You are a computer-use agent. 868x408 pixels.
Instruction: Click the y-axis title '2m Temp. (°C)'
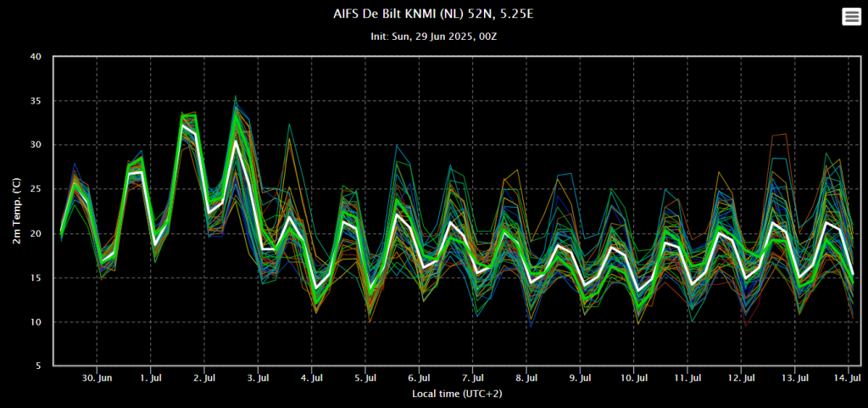click(17, 210)
